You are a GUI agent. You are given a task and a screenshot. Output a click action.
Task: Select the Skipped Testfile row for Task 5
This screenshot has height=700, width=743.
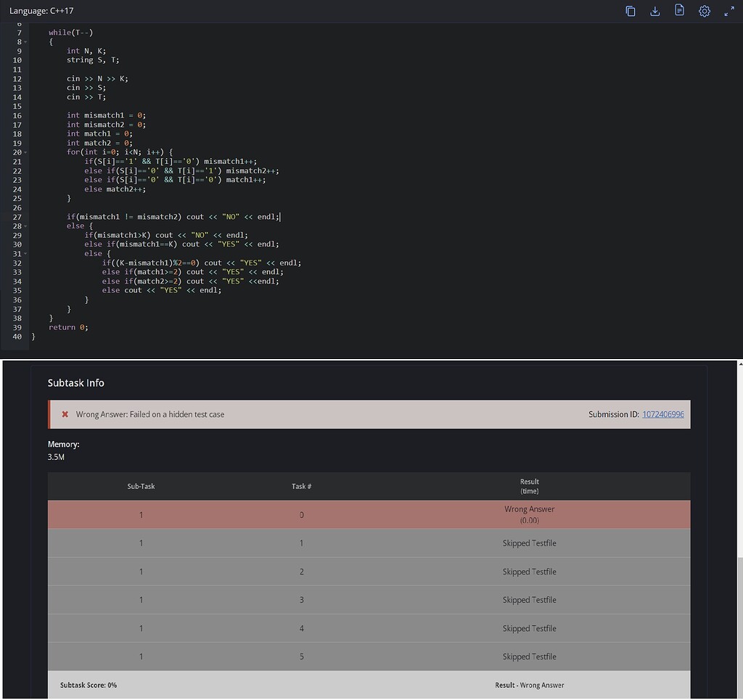point(363,656)
